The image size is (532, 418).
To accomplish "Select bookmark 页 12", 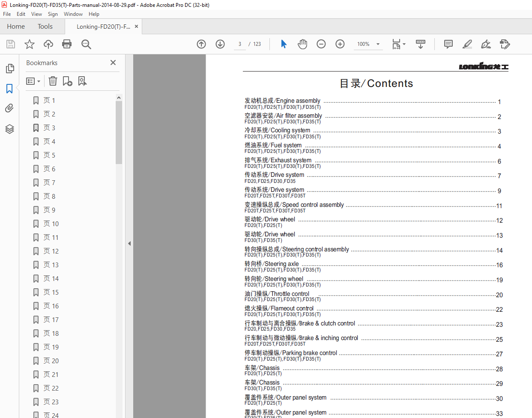I will point(51,251).
